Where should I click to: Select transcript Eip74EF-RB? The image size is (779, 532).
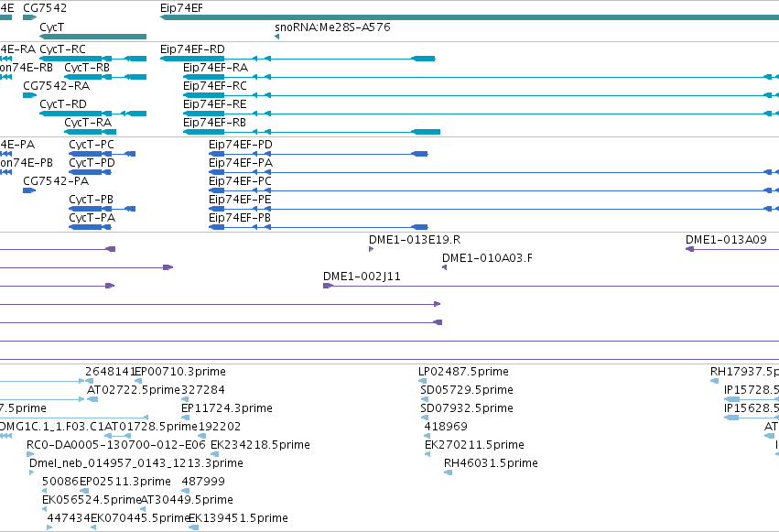click(311, 132)
